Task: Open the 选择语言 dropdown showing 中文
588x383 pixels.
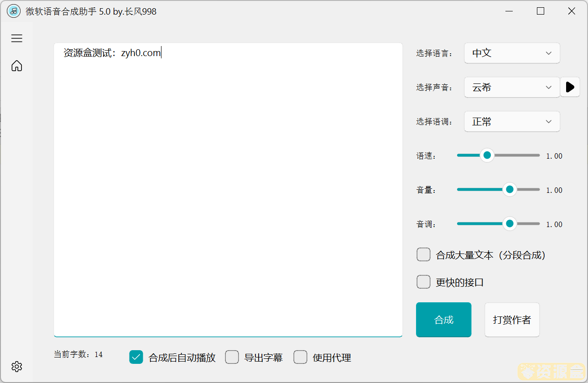Action: coord(512,53)
